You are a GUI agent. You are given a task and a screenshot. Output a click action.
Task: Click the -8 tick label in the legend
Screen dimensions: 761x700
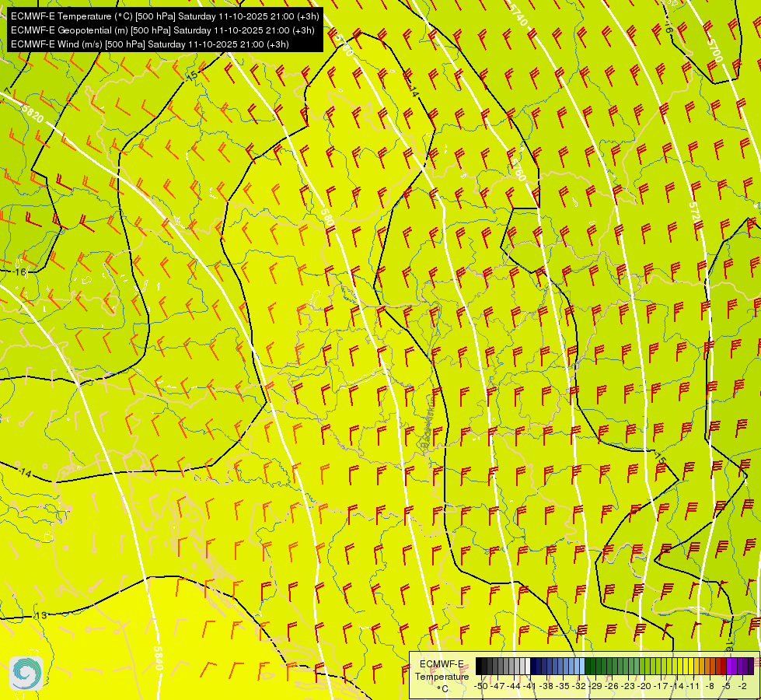[710, 686]
